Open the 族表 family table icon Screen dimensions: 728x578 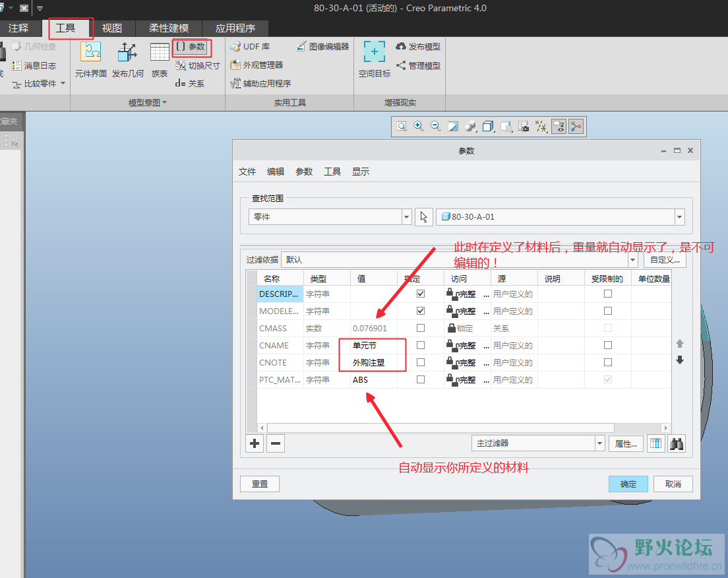point(160,59)
